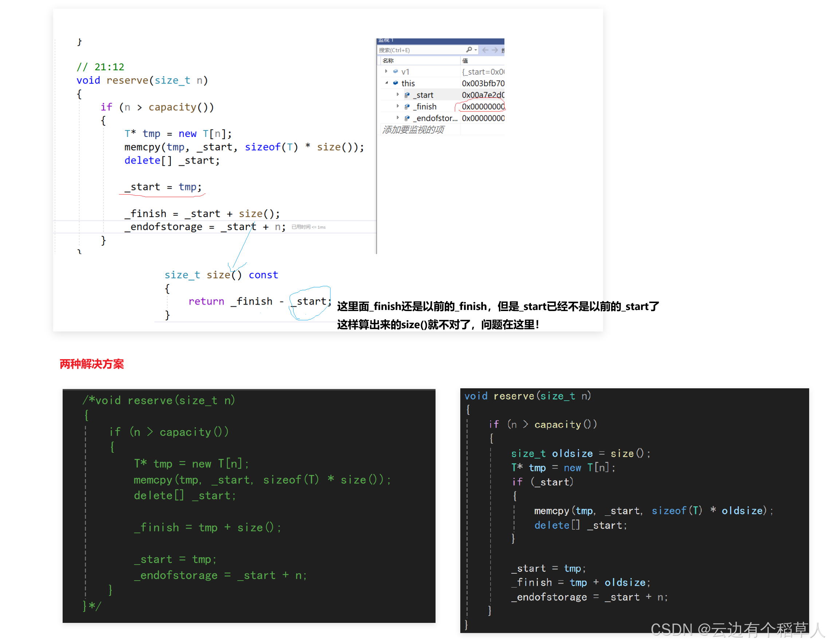The width and height of the screenshot is (827, 644).
Task: Click the _endofstorage private field icon
Action: (x=407, y=118)
